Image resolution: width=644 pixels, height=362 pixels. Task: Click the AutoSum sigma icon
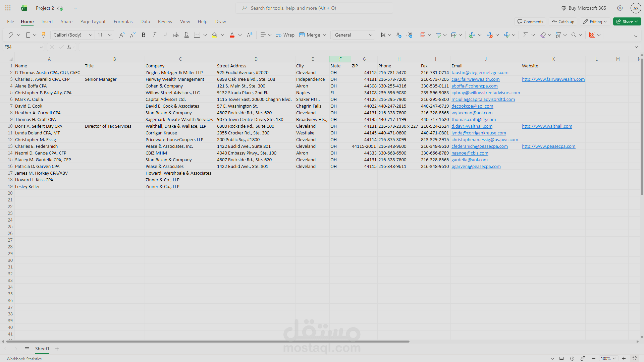[x=525, y=35]
